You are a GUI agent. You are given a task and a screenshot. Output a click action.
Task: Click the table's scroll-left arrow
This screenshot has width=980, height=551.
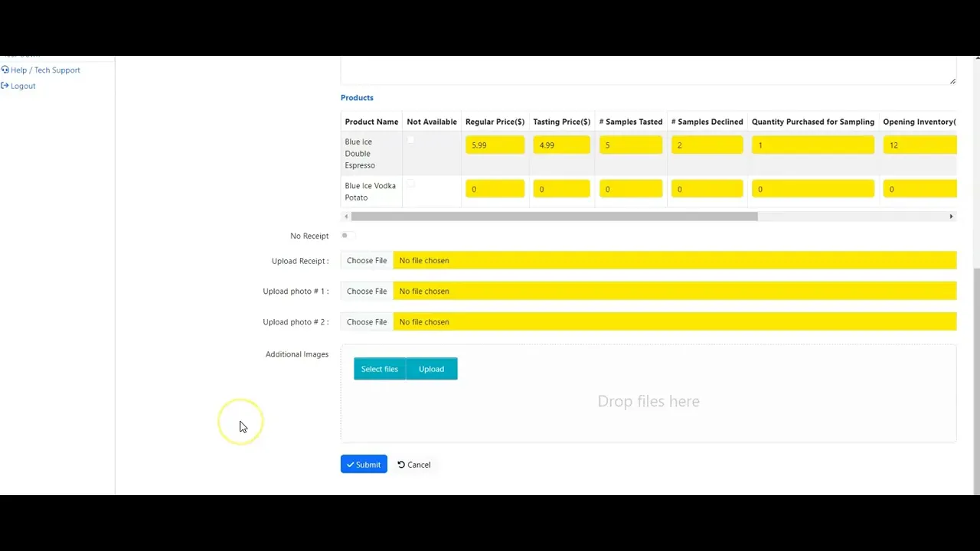point(345,217)
